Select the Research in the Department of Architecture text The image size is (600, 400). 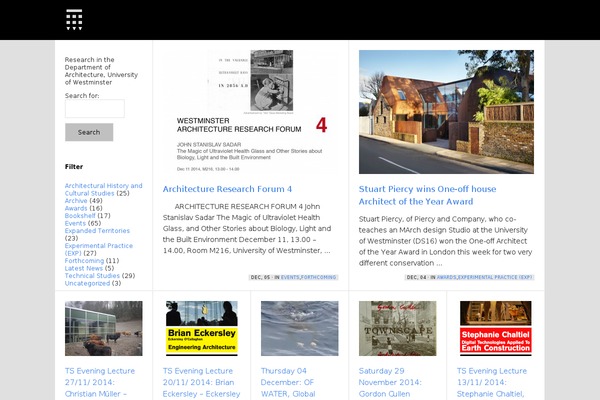coord(101,71)
